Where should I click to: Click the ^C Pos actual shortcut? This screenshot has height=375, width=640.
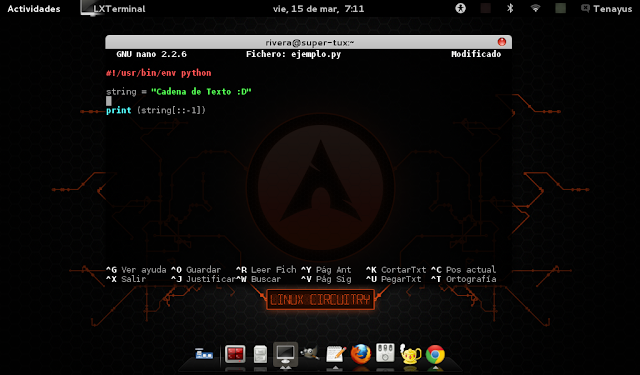[x=464, y=270]
